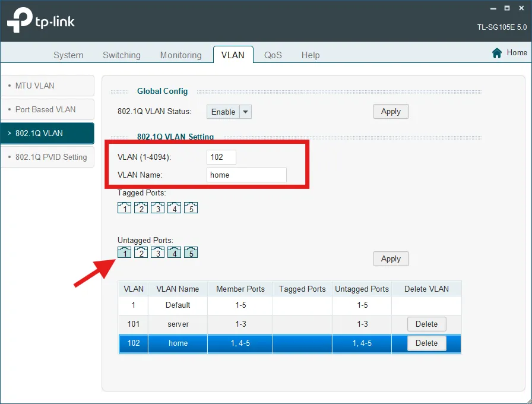Image resolution: width=532 pixels, height=404 pixels.
Task: Select the Default VLAN 1 row
Action: click(x=290, y=305)
